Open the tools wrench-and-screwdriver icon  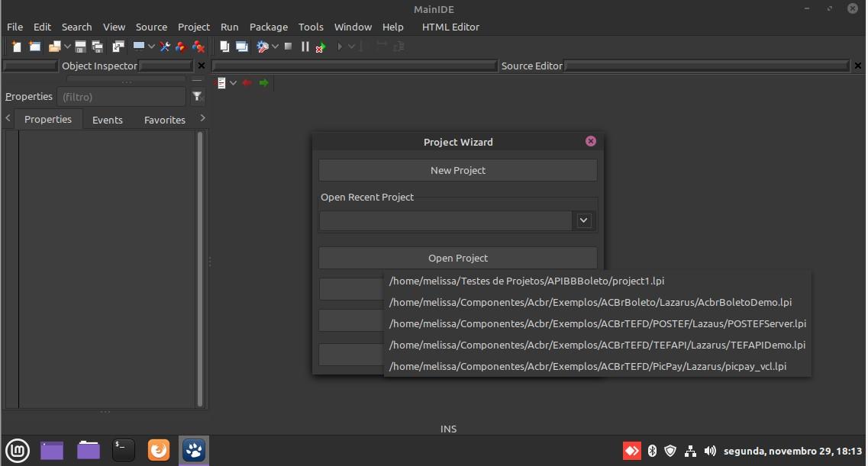(164, 47)
